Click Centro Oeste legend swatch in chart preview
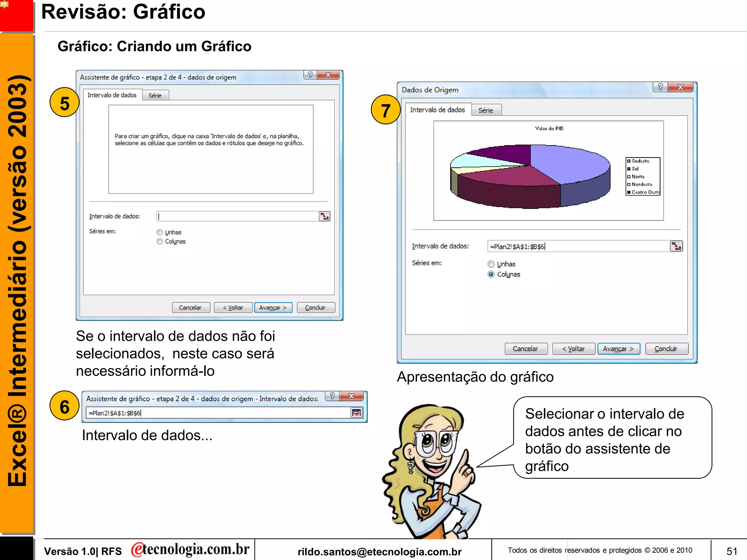The height and width of the screenshot is (560, 747). [x=629, y=192]
